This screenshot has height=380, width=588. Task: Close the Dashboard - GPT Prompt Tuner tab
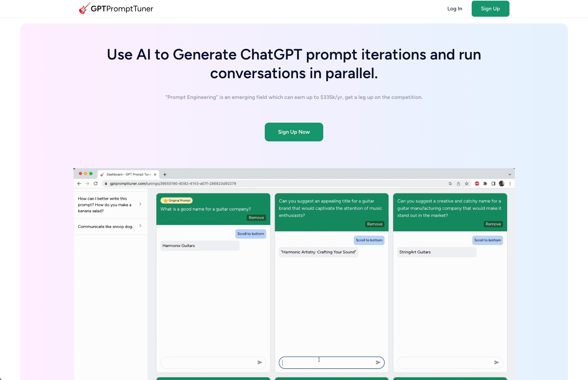[x=155, y=174]
